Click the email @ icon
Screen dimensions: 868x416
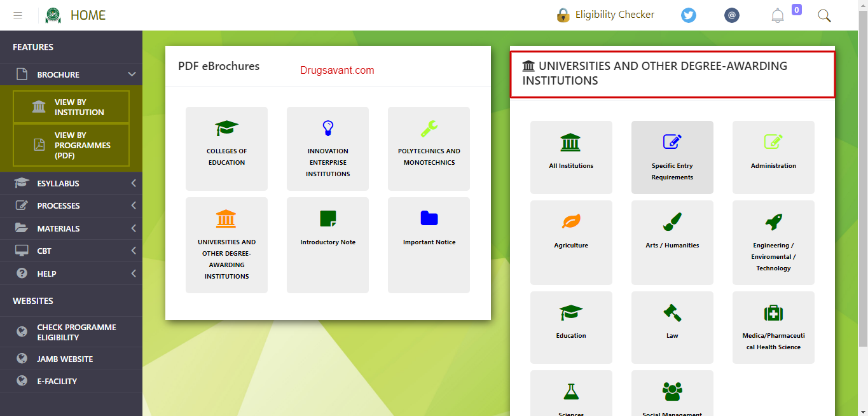click(732, 15)
